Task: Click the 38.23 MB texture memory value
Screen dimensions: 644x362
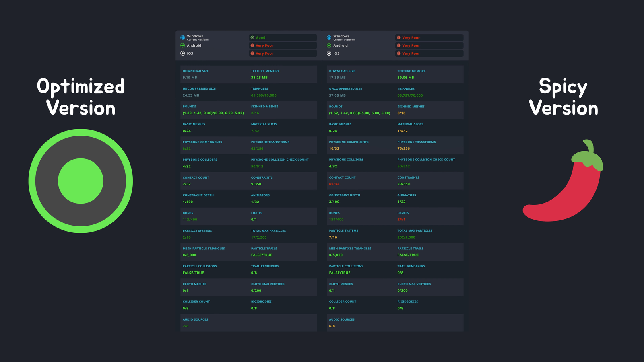Action: (x=259, y=78)
